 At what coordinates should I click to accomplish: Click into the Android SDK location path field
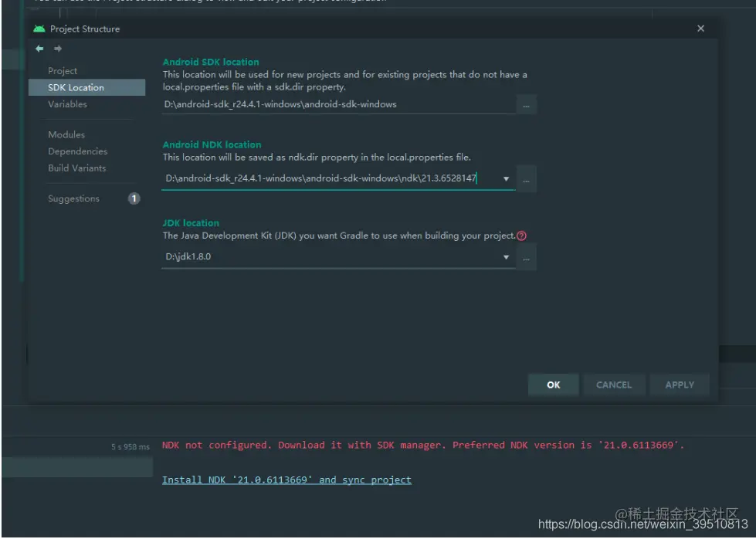click(339, 104)
